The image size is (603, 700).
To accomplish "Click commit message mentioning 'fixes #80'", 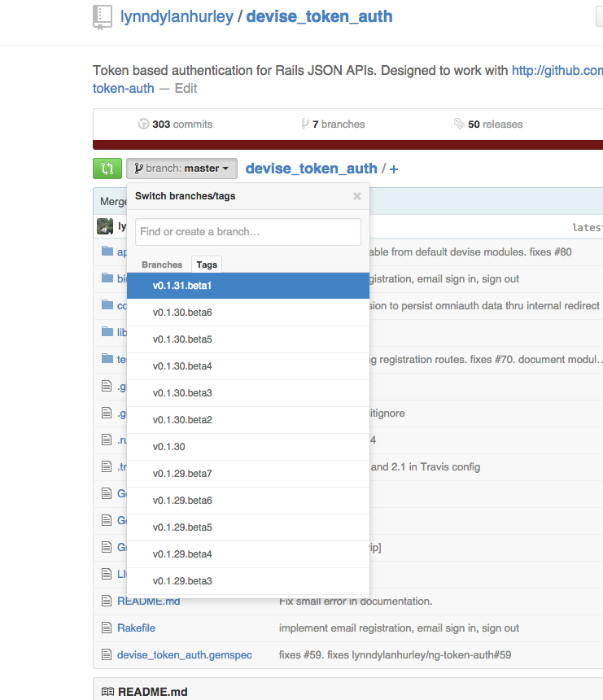I will click(x=470, y=252).
